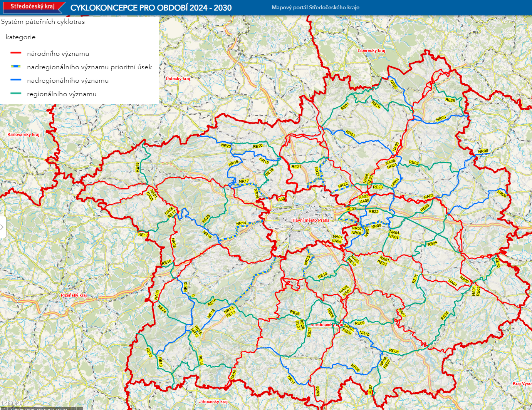532x410 pixels.
Task: Click the green regionálního významu legend line
Action: pyautogui.click(x=16, y=94)
